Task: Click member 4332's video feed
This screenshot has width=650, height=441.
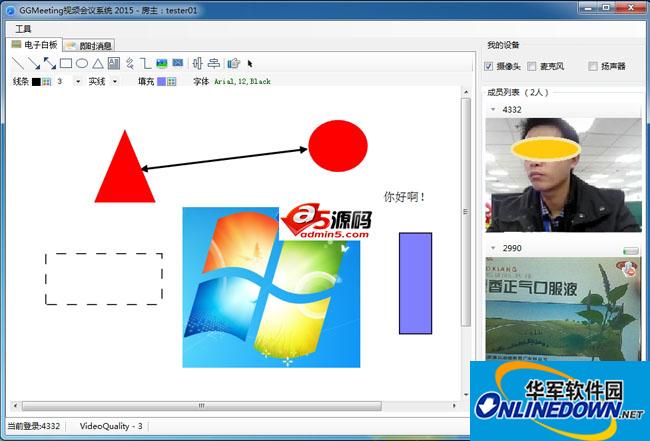Action: (x=563, y=174)
